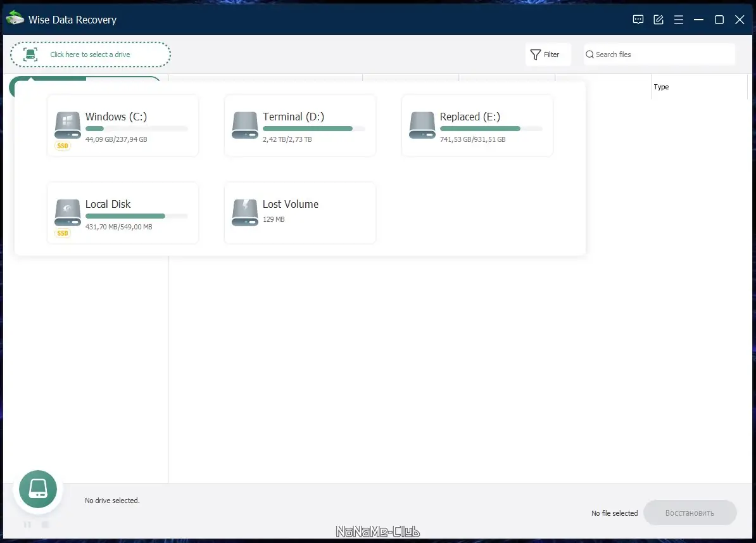Click the SSD badge under Local Disk
756x543 pixels.
tap(63, 233)
